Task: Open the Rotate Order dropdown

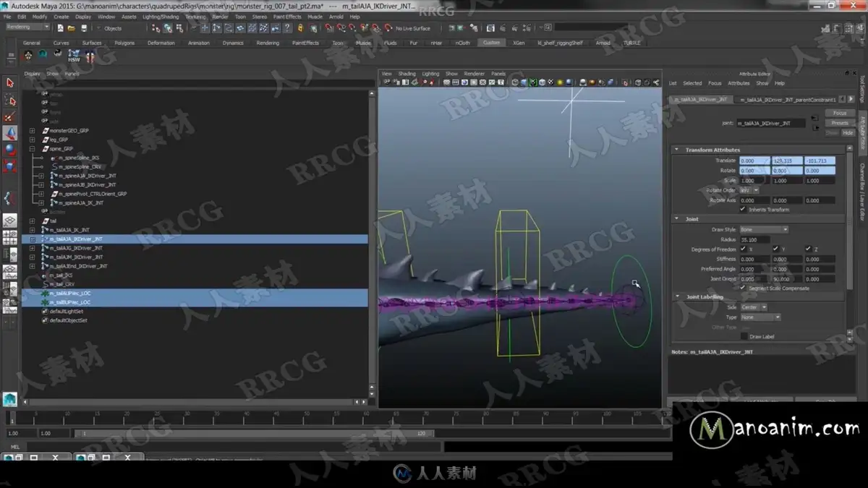Action: tap(749, 190)
